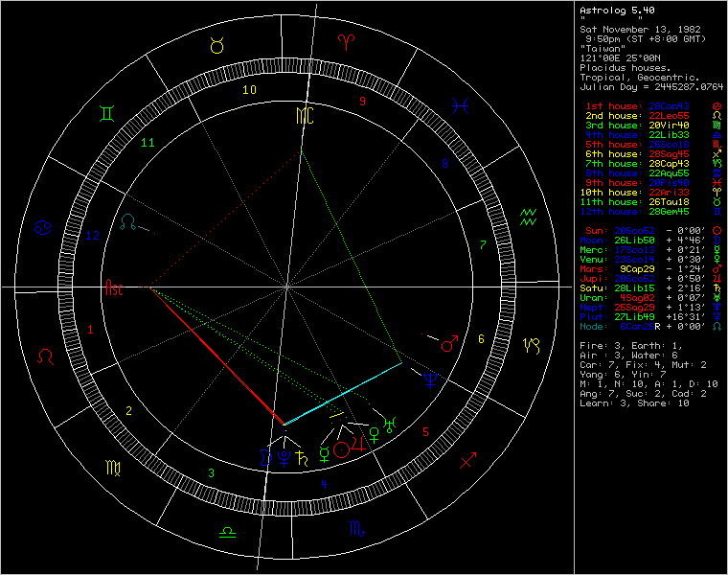Click the 'Placidus houses.' line

(x=626, y=68)
